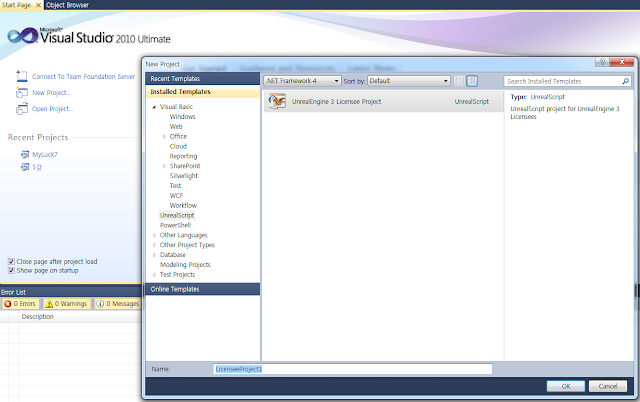Click the Messages info icon in Error List
Viewport: 640px width, 402px height.
100,304
